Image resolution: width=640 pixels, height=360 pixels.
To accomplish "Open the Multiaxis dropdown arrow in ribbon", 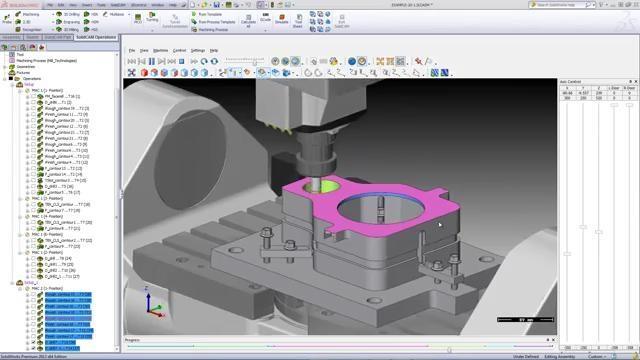I will [129, 14].
